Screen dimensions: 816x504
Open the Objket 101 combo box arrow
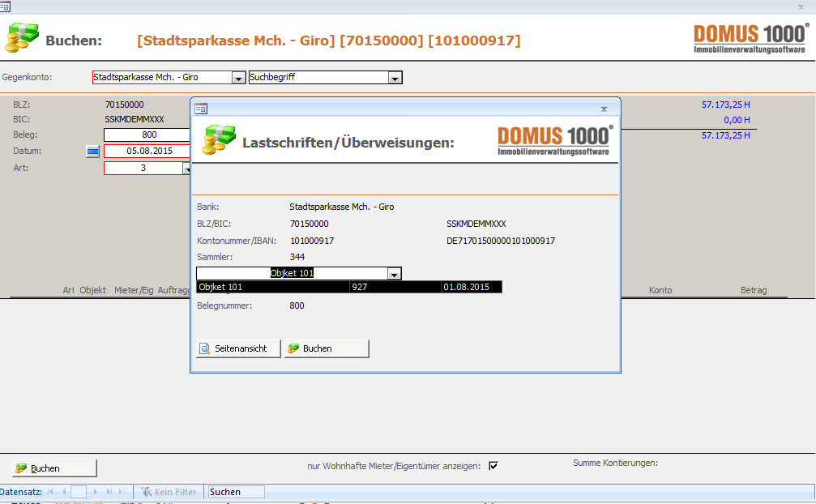pyautogui.click(x=394, y=274)
